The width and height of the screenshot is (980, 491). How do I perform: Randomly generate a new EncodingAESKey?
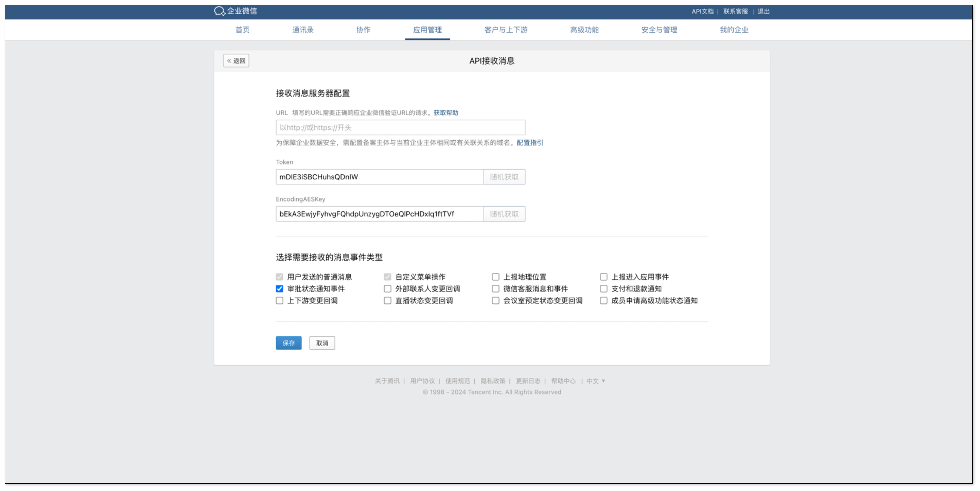pos(504,214)
